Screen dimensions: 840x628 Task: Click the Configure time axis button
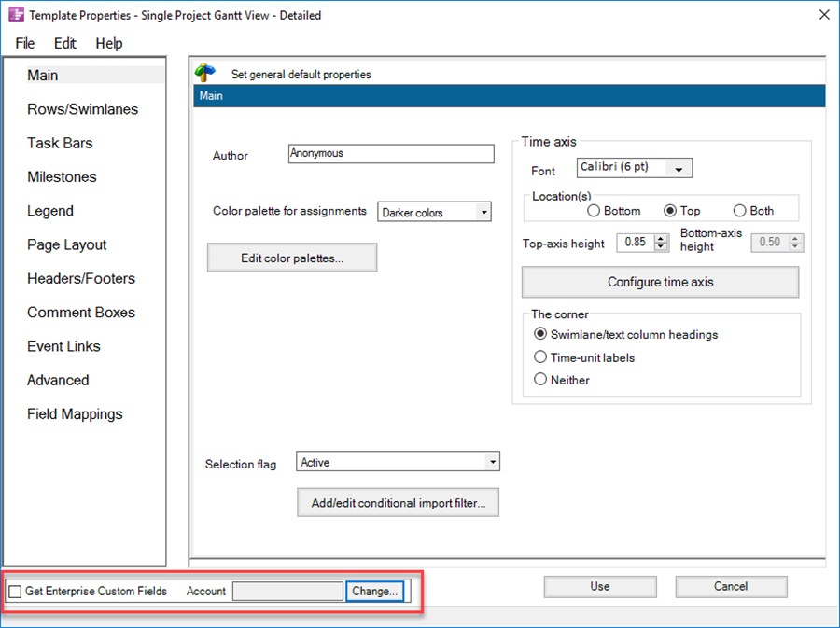click(x=660, y=282)
